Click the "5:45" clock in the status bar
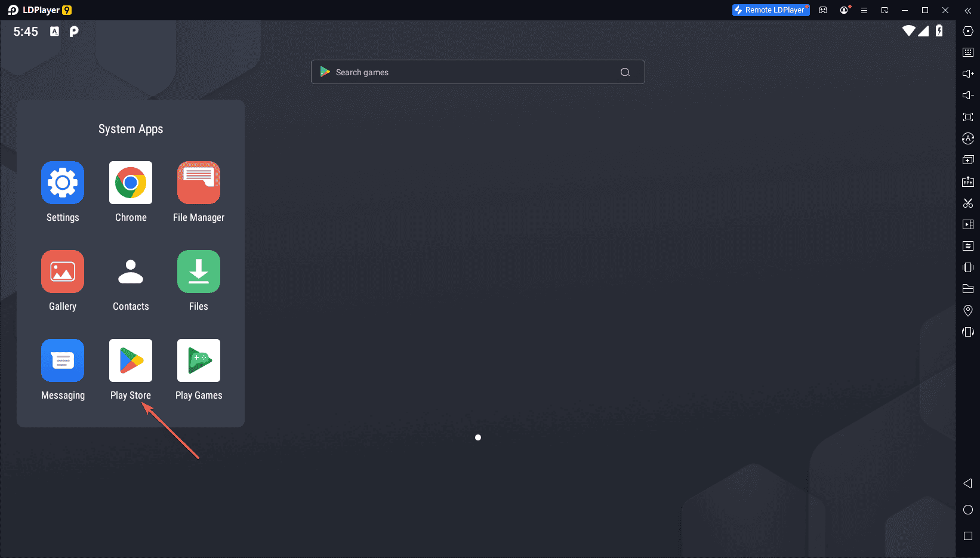 coord(26,32)
